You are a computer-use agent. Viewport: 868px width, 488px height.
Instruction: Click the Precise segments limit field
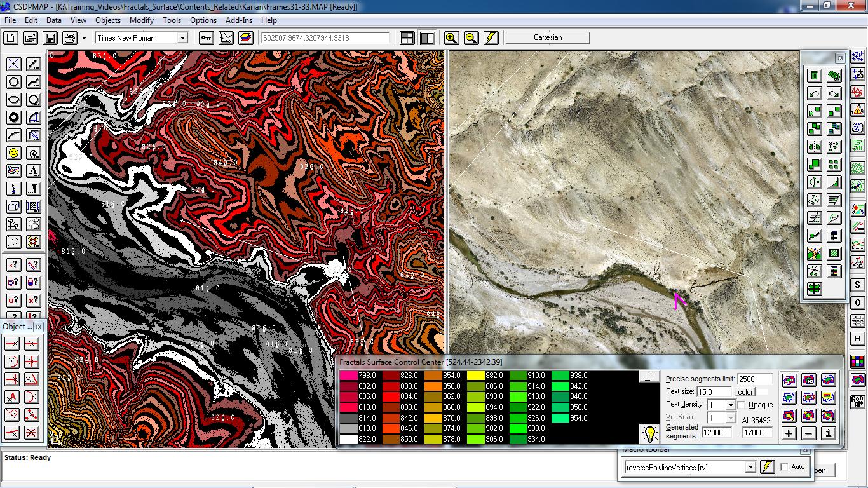tap(755, 379)
